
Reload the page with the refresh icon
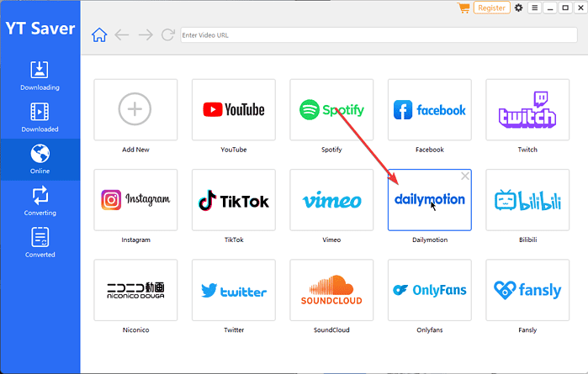(167, 34)
